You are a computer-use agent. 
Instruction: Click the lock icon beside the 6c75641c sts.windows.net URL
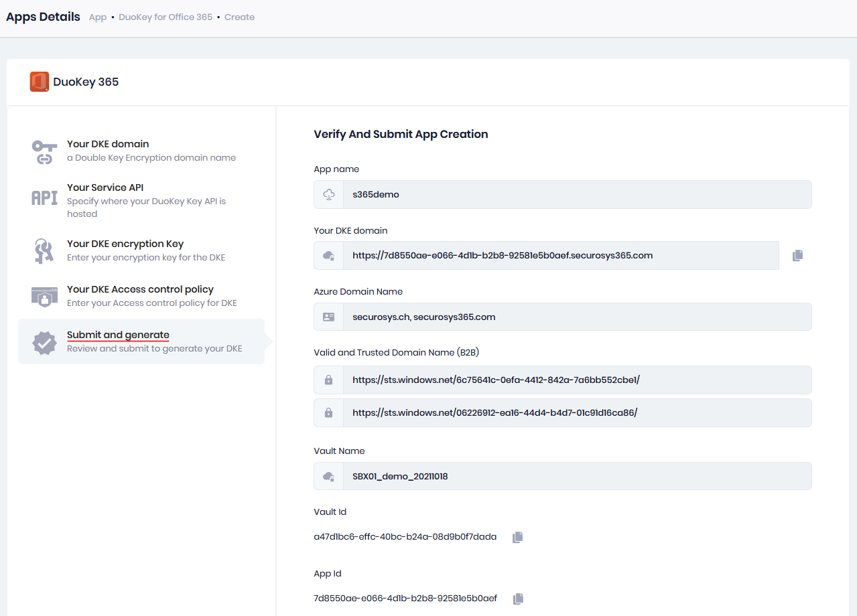pos(328,380)
